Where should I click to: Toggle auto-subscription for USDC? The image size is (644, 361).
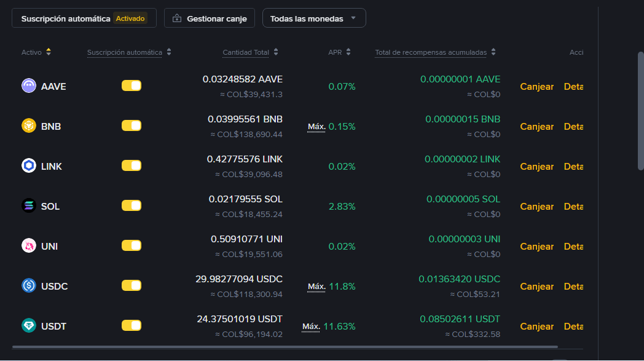(x=132, y=285)
